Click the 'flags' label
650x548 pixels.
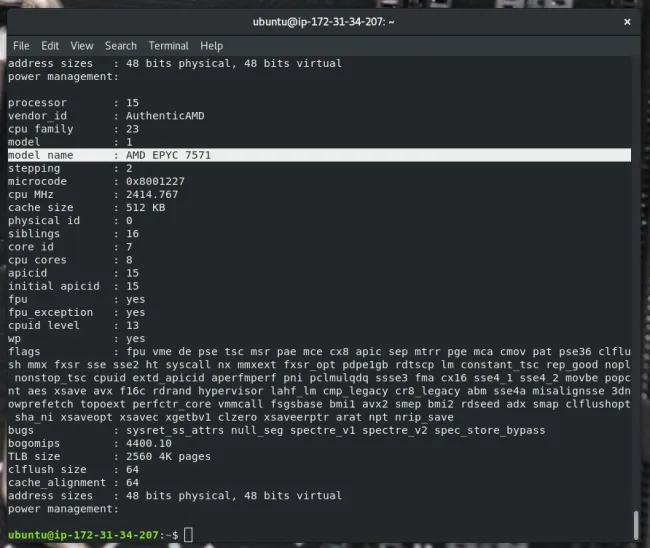(24, 352)
